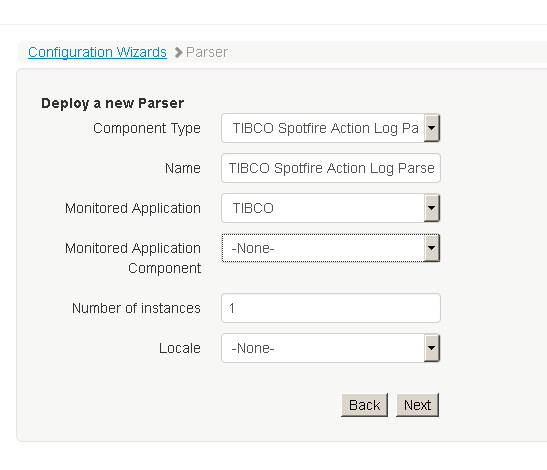Proceed with the Next button
The height and width of the screenshot is (470, 547).
point(418,405)
